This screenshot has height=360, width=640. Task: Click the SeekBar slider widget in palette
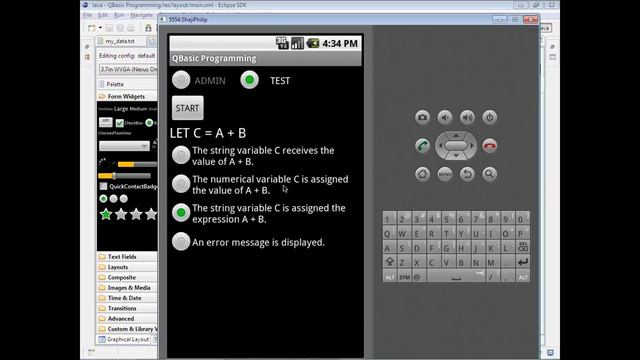pyautogui.click(x=124, y=176)
